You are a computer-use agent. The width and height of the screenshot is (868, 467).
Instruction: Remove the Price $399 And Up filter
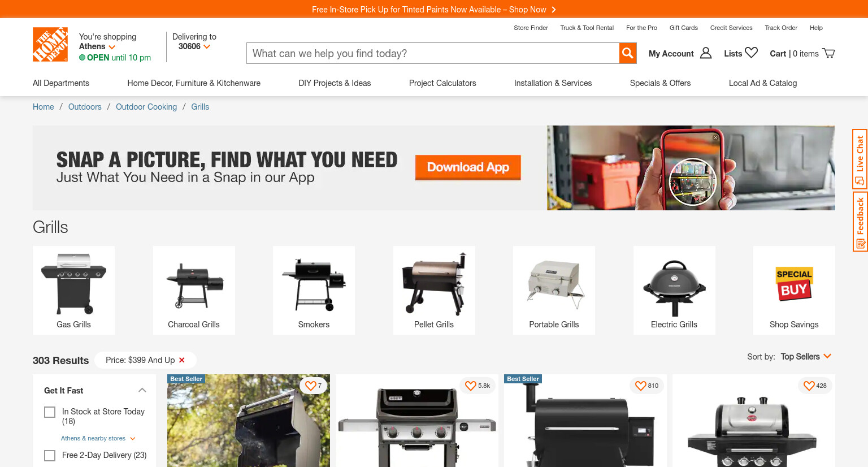(x=182, y=360)
